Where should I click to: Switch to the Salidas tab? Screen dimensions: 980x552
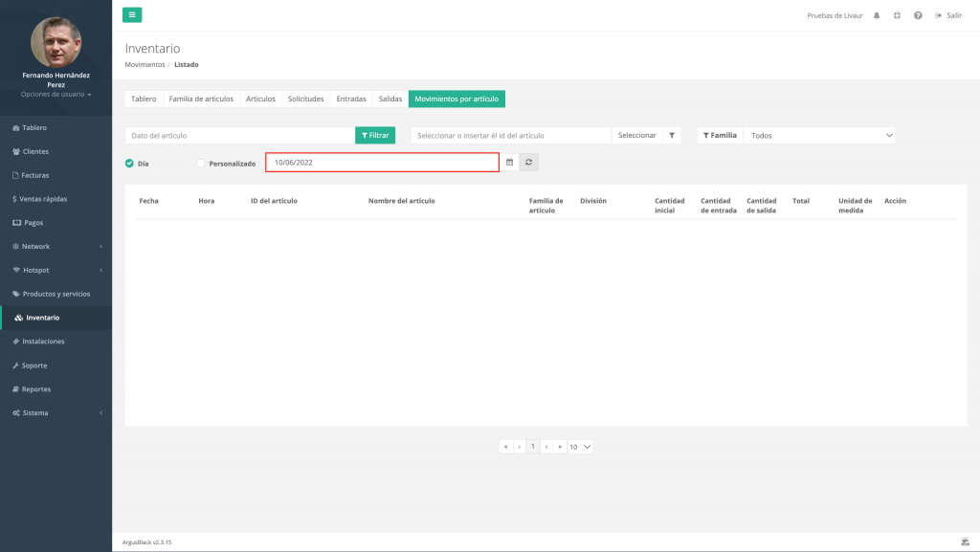tap(390, 99)
